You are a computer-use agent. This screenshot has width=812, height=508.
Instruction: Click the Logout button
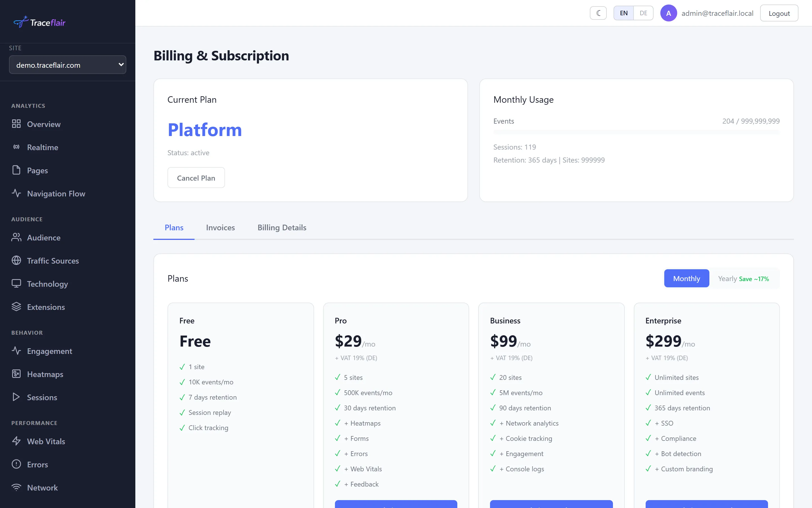coord(779,13)
